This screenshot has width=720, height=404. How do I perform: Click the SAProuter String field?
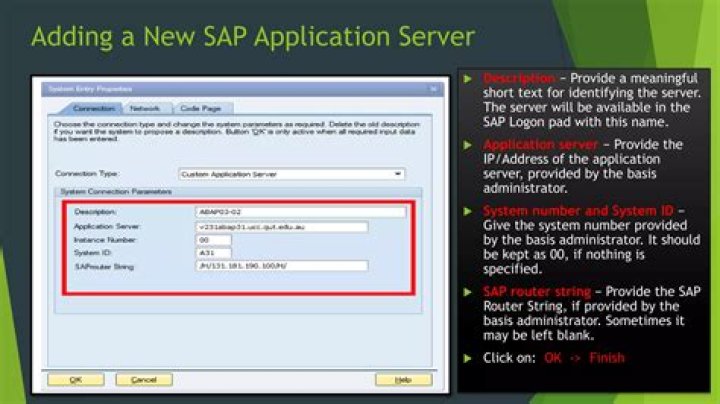tap(281, 266)
